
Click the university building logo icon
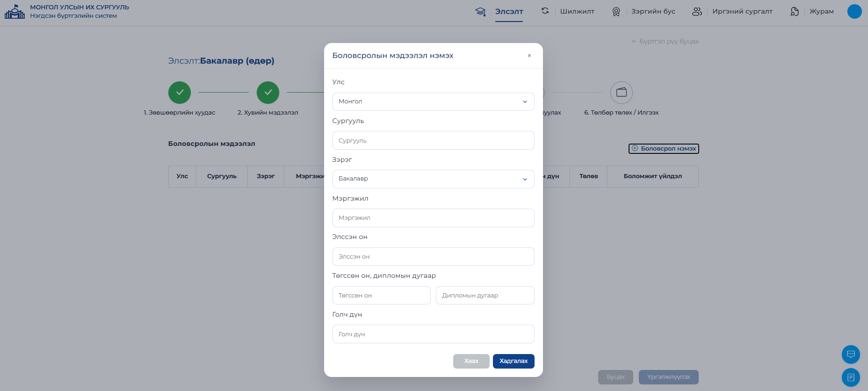(x=14, y=12)
